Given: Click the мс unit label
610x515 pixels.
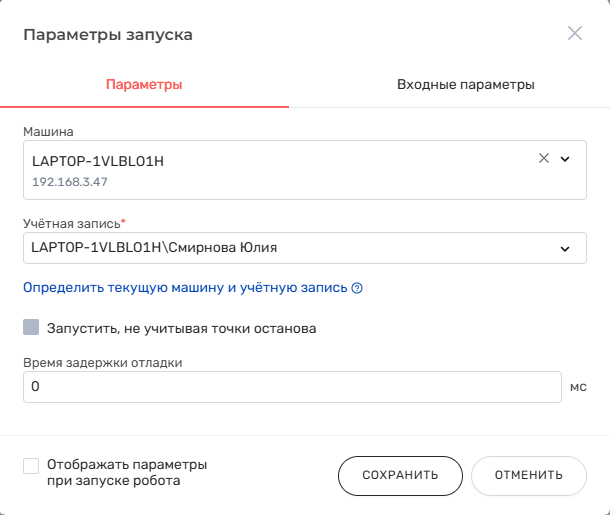Looking at the screenshot, I should point(578,387).
